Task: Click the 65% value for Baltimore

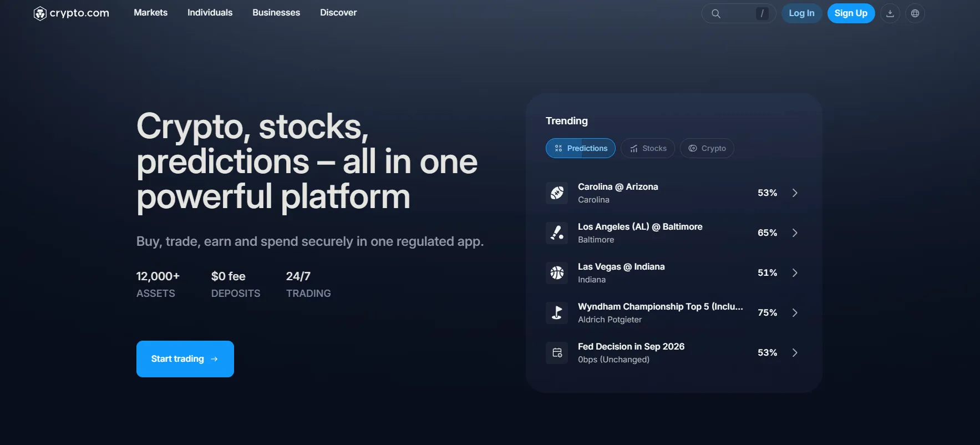Action: tap(768, 233)
